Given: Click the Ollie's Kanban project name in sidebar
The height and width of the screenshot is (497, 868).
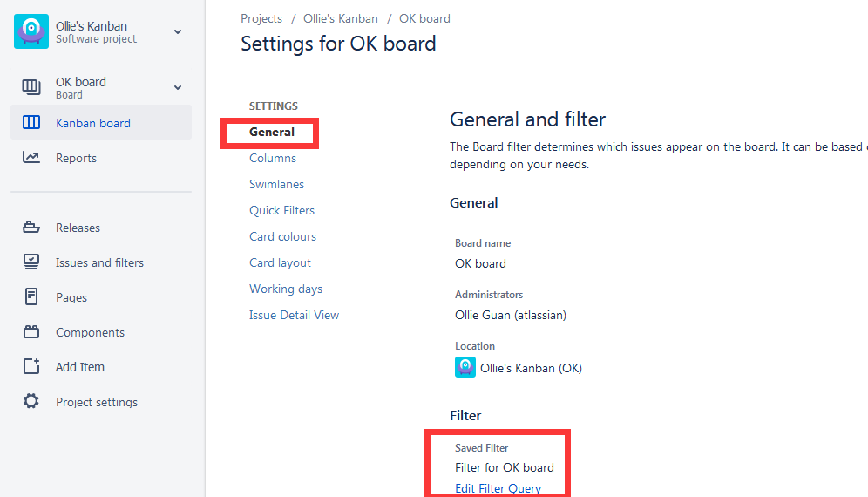Looking at the screenshot, I should (x=92, y=26).
